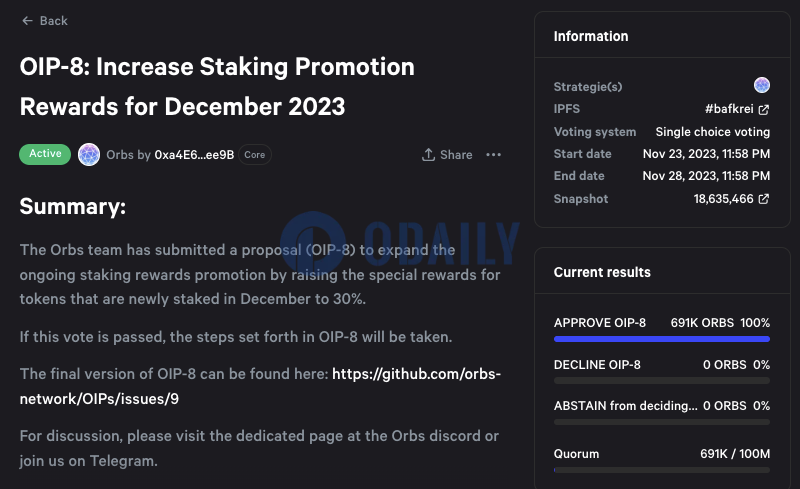This screenshot has width=800, height=489.
Task: Click the Orbs avatar beside author name
Action: pyautogui.click(x=89, y=155)
